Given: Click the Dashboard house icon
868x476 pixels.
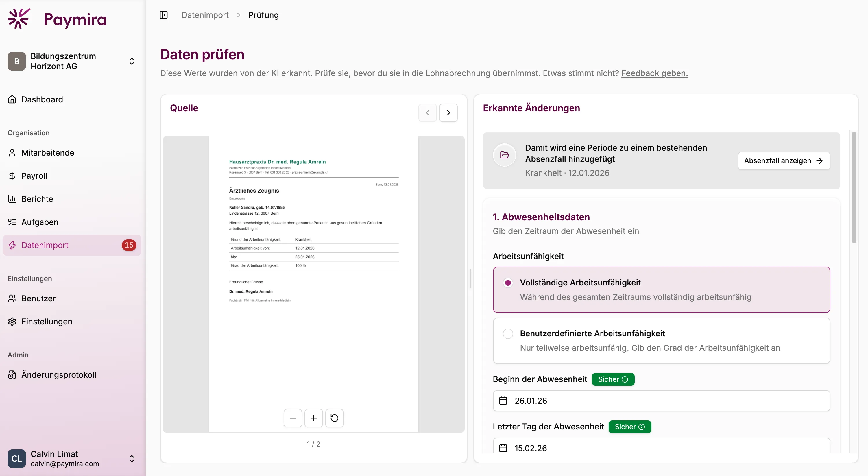Looking at the screenshot, I should pos(12,99).
